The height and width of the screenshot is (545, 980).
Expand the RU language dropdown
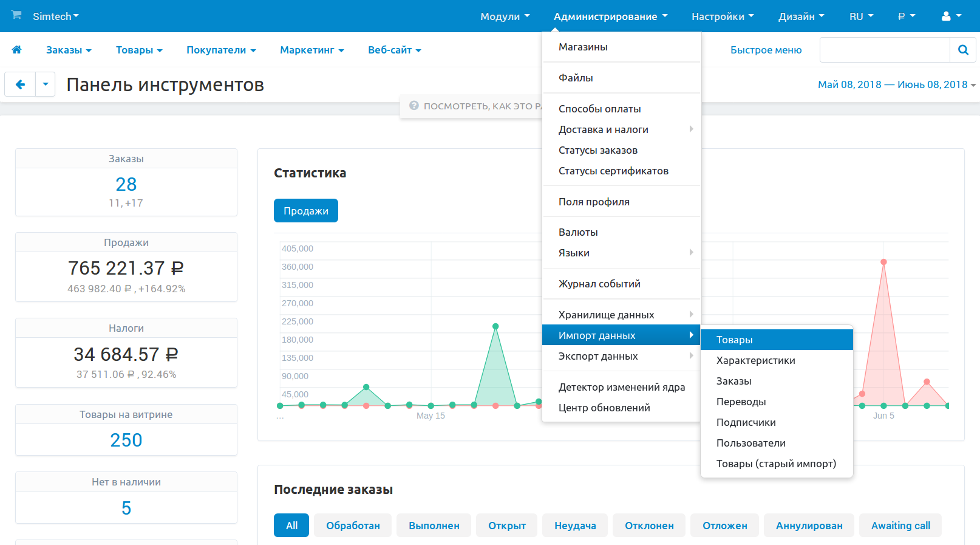[860, 16]
